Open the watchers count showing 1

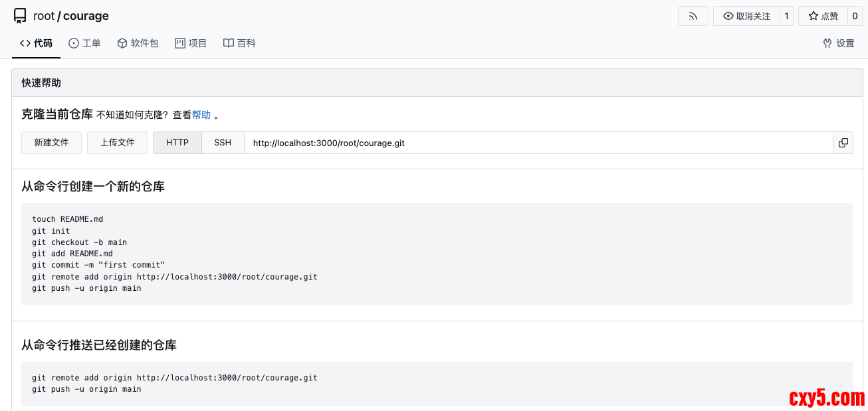(x=787, y=16)
